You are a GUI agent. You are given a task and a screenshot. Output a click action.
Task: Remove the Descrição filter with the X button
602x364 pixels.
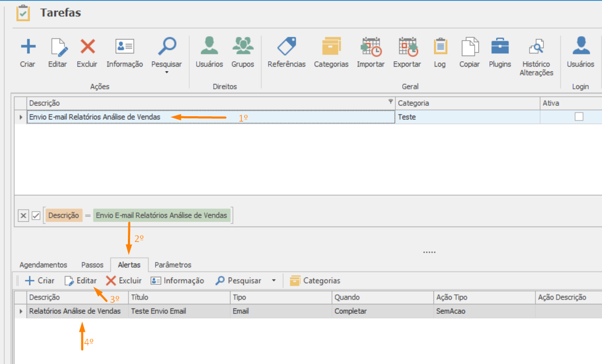point(23,216)
